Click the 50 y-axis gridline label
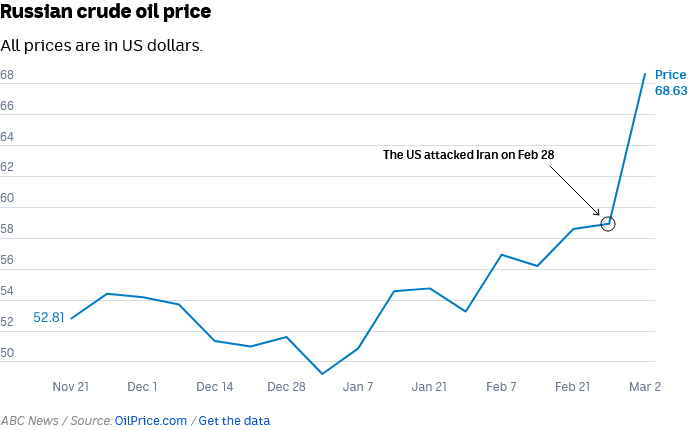The image size is (688, 430). [x=7, y=354]
